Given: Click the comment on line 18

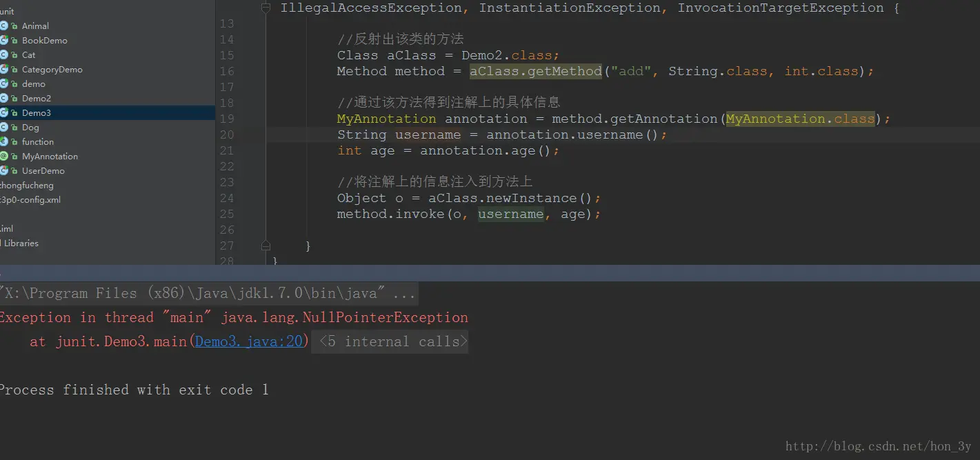Looking at the screenshot, I should (x=449, y=103).
